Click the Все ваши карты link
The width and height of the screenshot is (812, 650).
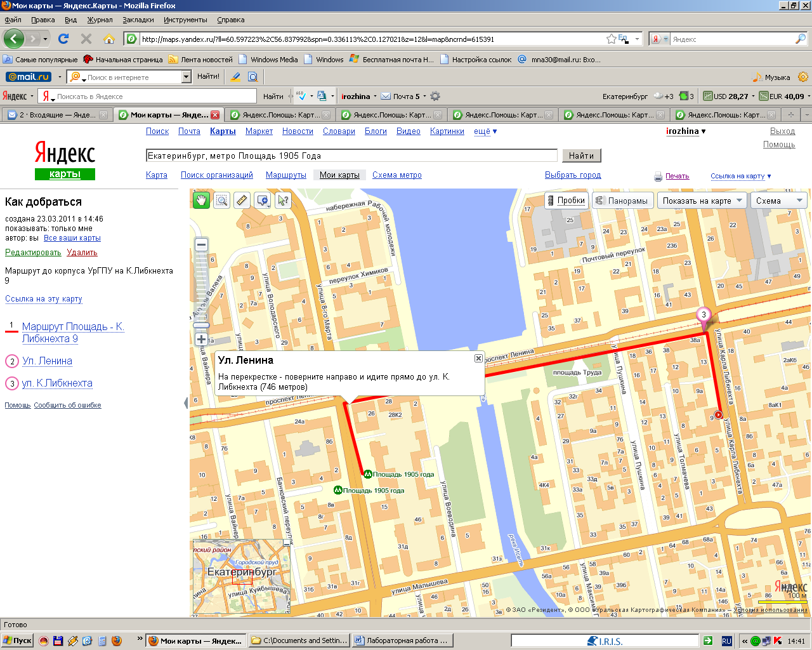[x=72, y=238]
